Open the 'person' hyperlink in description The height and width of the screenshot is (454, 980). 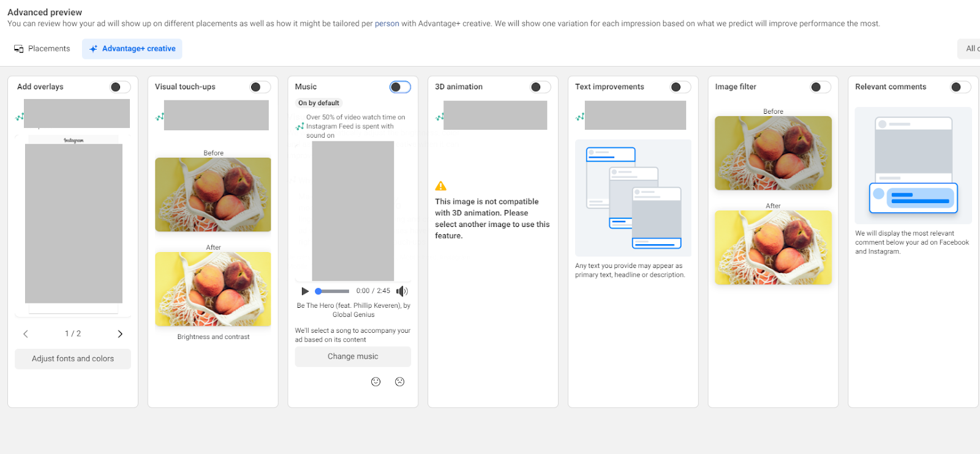(x=386, y=24)
